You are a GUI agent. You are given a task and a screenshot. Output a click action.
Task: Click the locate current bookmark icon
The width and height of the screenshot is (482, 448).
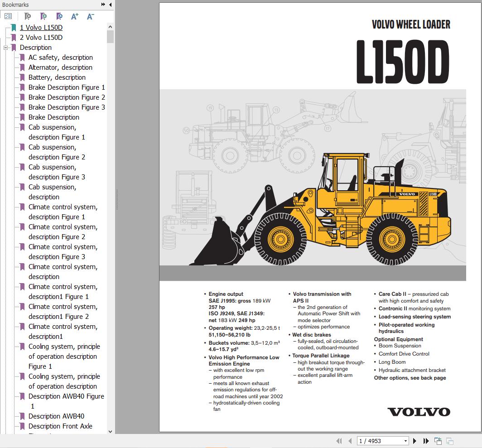59,16
